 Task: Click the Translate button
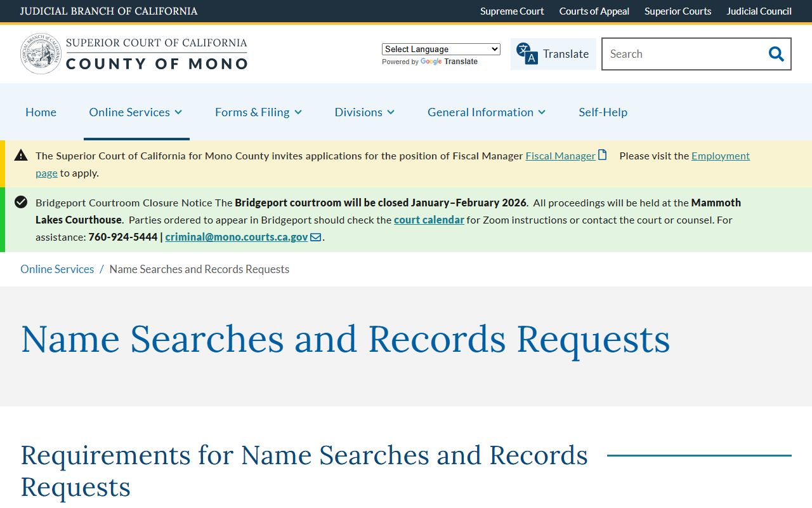point(553,54)
